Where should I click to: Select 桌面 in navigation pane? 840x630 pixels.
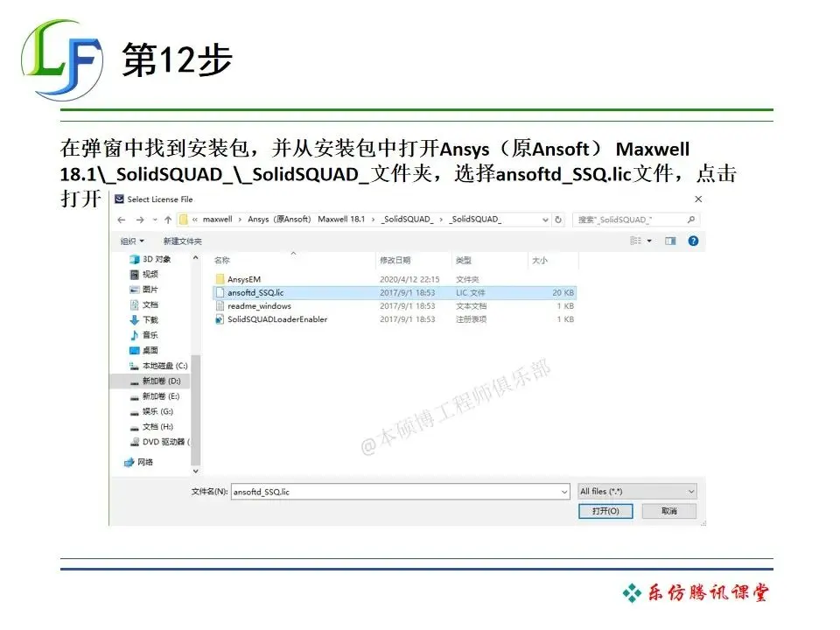144,350
